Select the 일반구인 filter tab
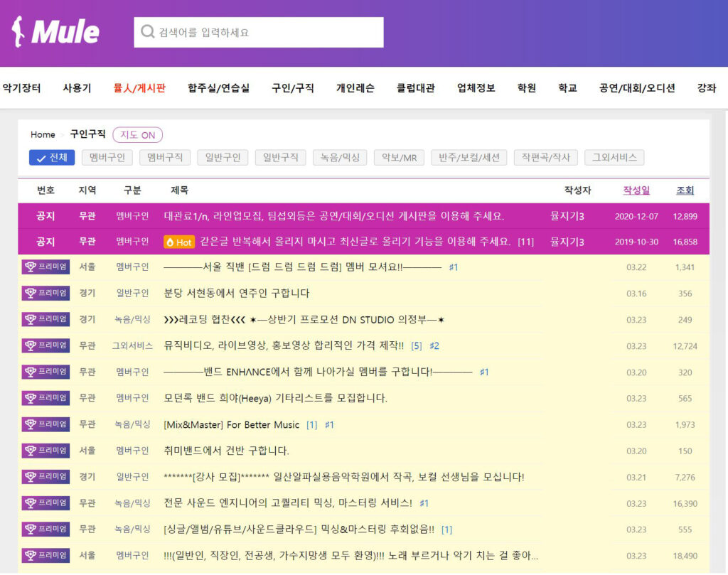The height and width of the screenshot is (575, 728). [223, 157]
